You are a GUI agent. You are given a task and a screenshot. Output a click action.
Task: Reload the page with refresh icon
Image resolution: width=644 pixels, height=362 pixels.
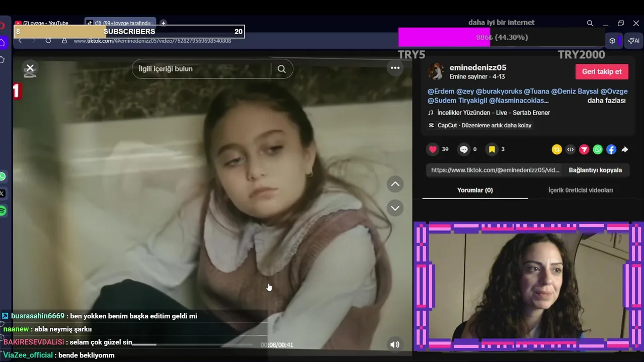(48, 41)
